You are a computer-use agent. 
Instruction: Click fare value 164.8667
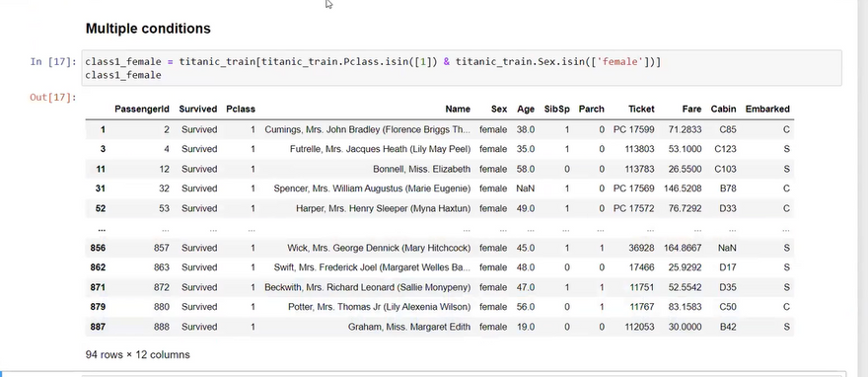pos(683,248)
